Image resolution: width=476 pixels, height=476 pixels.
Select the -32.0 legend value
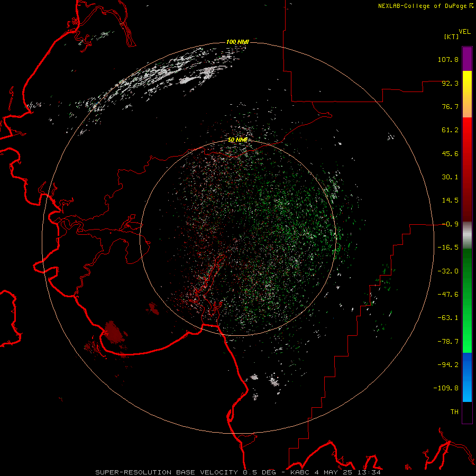click(448, 271)
